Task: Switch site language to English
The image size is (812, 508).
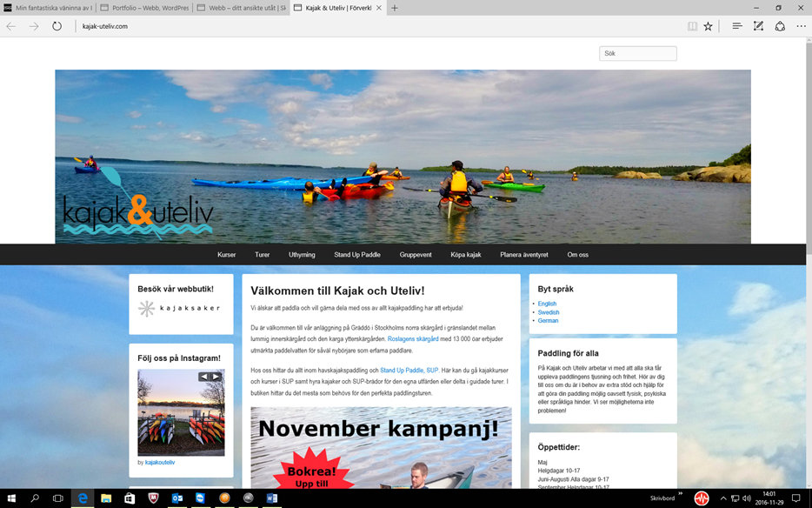Action: click(x=547, y=304)
